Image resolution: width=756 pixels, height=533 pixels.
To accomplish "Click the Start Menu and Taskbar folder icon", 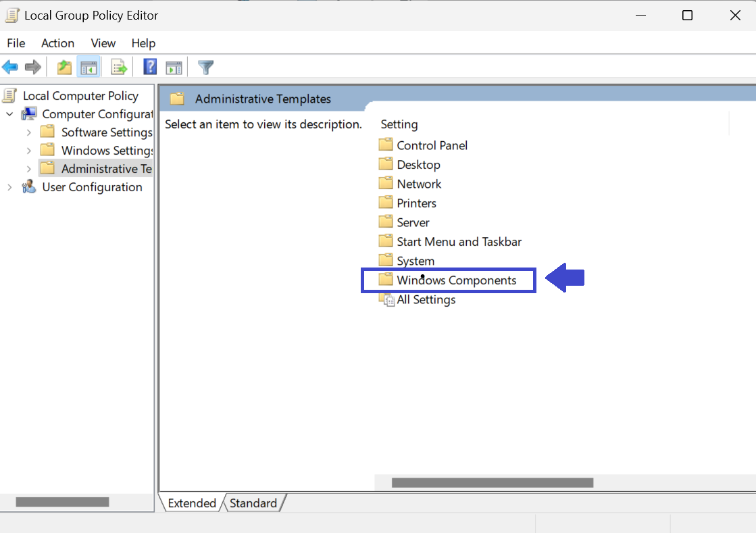I will click(386, 241).
